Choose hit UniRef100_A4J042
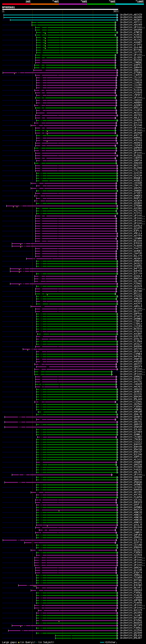Viewport: 146px width, 644px height. click(x=131, y=40)
